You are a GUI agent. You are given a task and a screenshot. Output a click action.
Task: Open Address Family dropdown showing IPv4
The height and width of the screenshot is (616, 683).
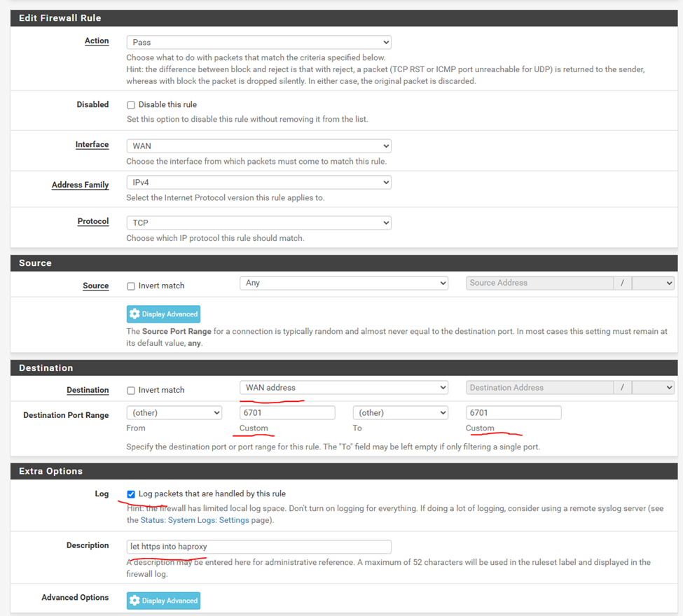pos(258,182)
